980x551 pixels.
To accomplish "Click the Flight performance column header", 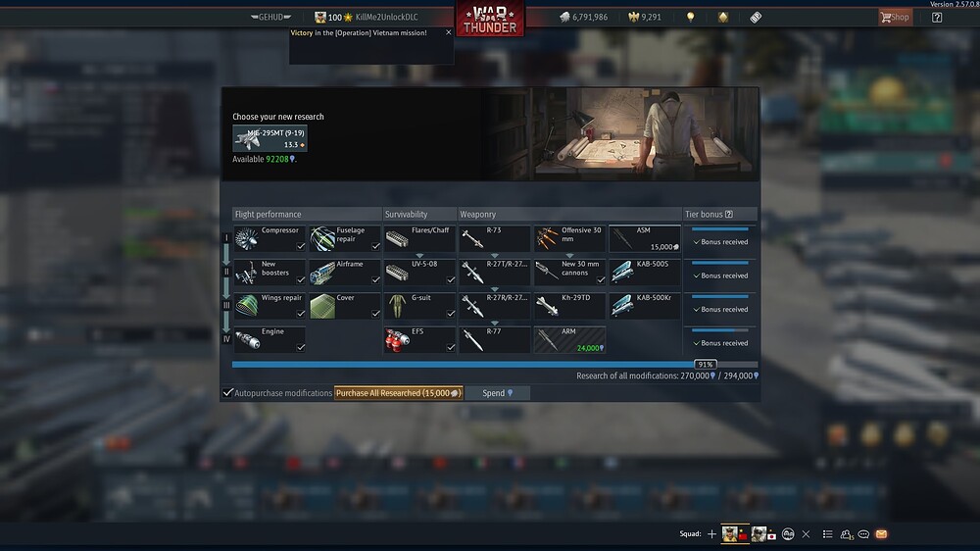I will pos(307,214).
